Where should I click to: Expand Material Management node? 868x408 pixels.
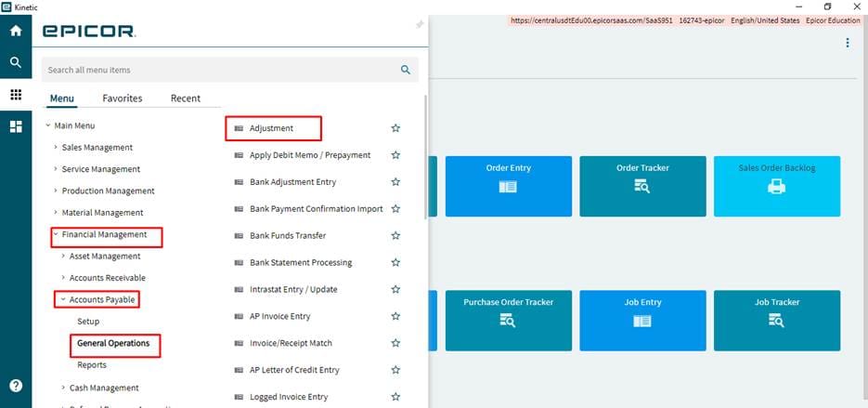point(56,212)
